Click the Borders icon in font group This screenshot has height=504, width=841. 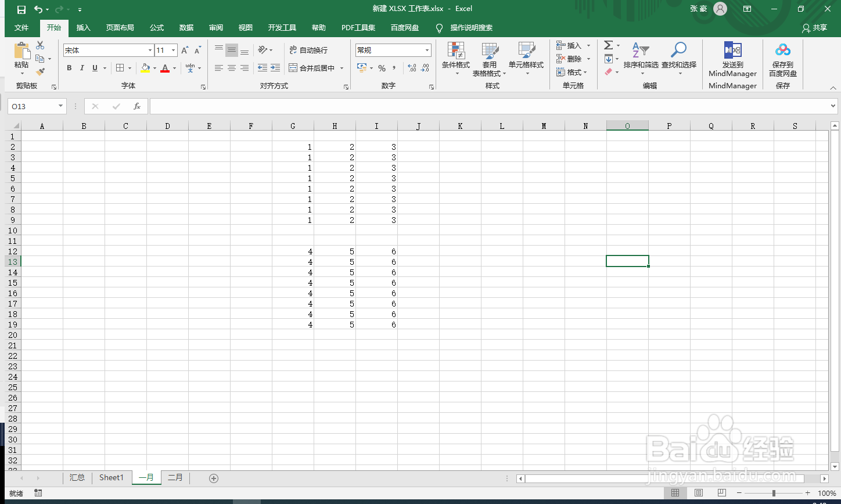point(120,68)
